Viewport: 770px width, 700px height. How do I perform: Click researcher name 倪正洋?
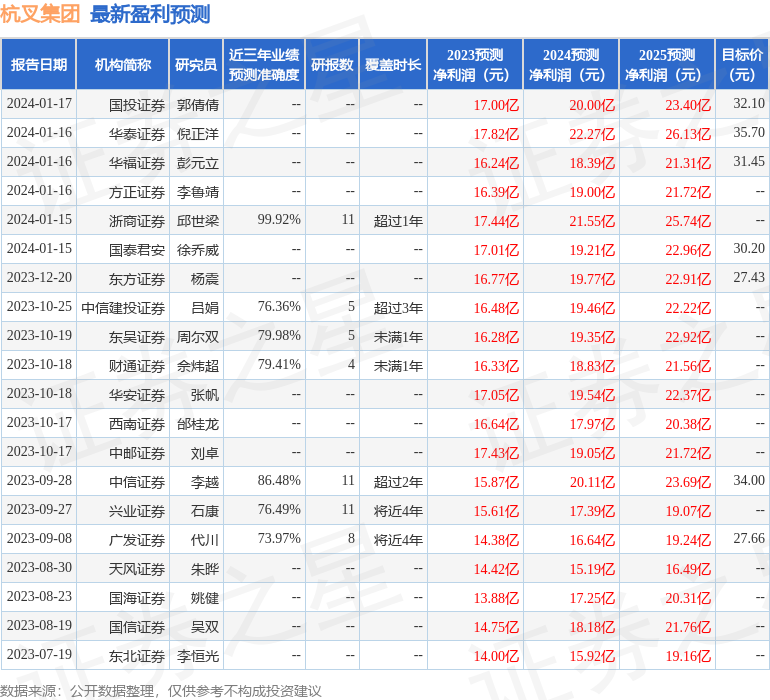(x=198, y=134)
